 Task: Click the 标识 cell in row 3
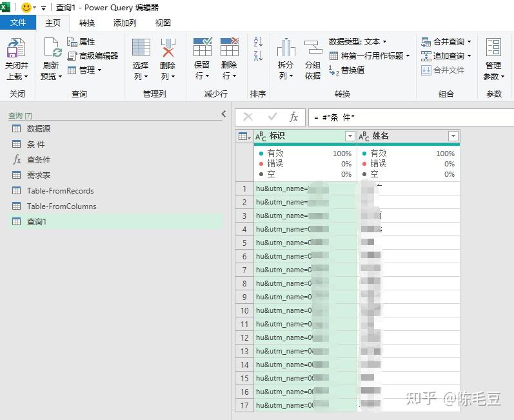(x=305, y=215)
